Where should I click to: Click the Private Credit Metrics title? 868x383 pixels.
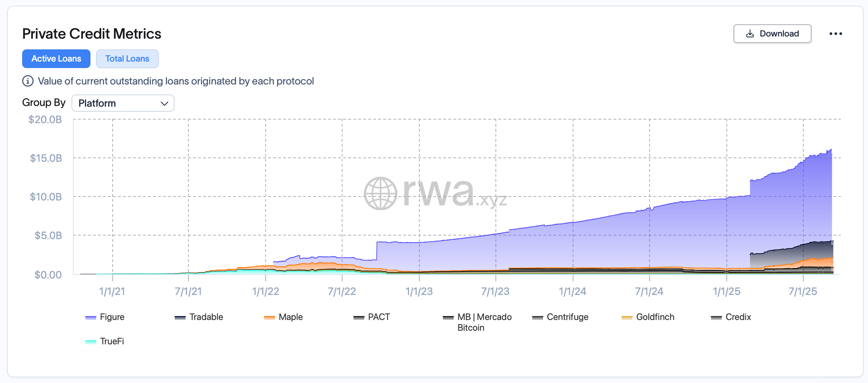pos(92,34)
